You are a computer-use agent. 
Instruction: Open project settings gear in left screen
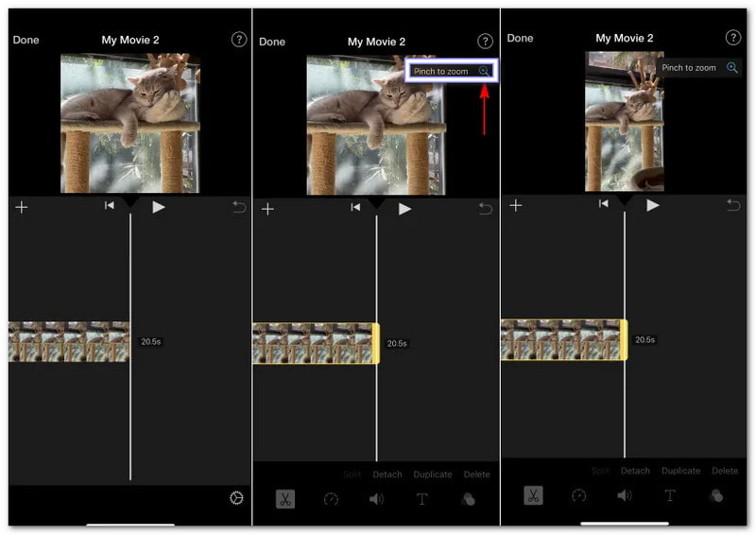(236, 498)
